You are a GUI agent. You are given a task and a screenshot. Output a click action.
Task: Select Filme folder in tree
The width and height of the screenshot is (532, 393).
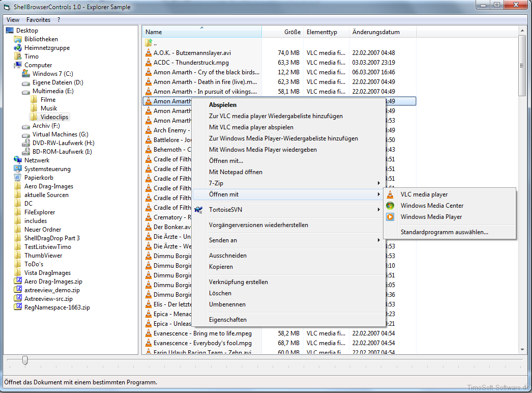[48, 100]
